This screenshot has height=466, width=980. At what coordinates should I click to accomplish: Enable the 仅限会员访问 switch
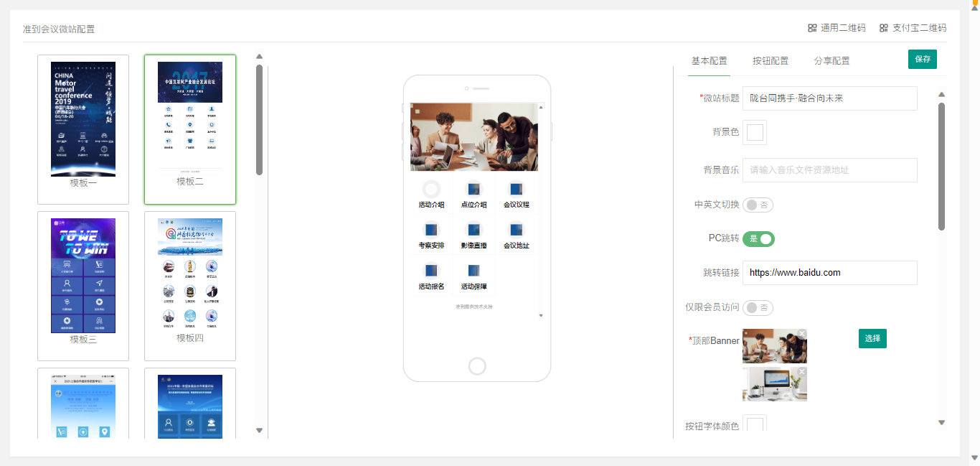pos(758,308)
